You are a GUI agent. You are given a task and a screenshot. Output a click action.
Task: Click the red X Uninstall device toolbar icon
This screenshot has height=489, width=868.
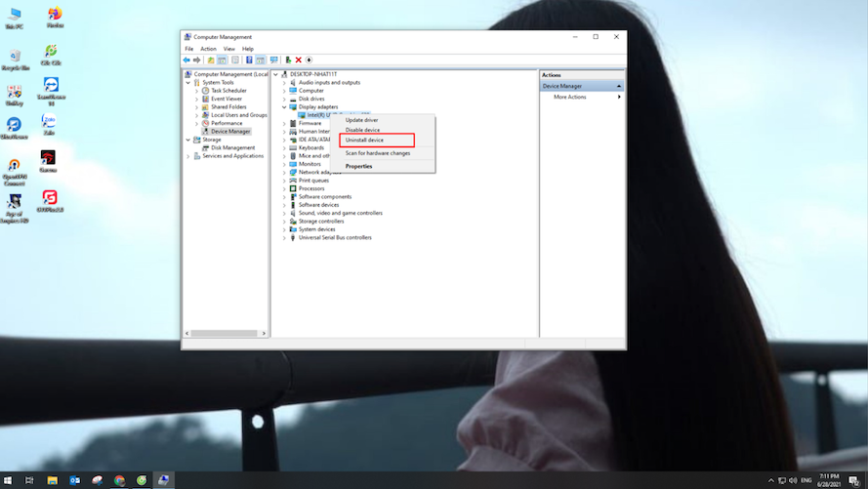point(299,60)
